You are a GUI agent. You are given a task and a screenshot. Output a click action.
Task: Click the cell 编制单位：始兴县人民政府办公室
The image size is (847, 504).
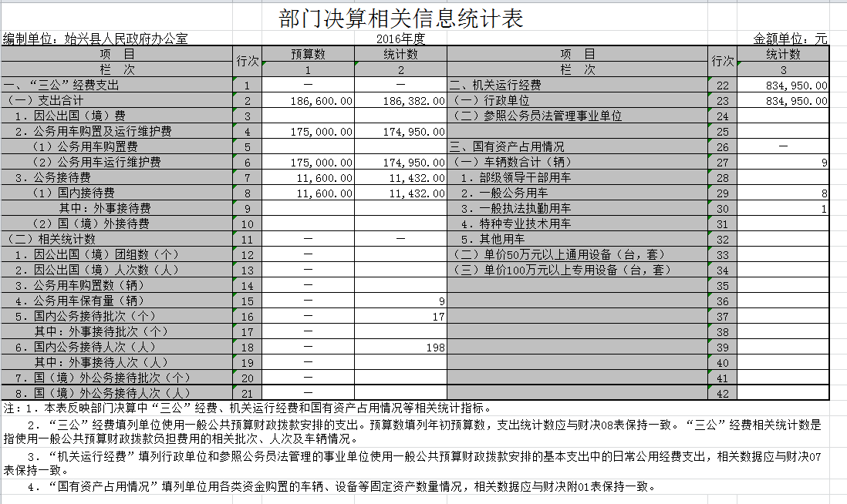(x=96, y=39)
